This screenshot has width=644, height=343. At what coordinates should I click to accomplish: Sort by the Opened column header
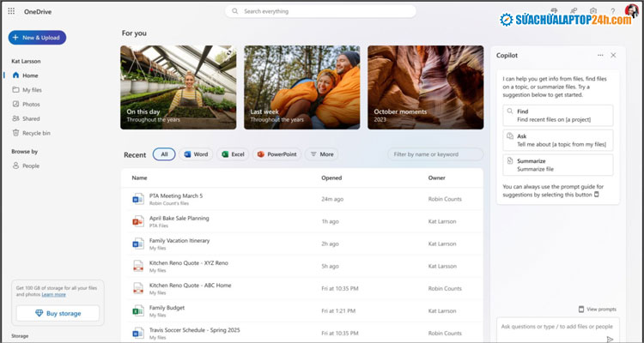(331, 178)
